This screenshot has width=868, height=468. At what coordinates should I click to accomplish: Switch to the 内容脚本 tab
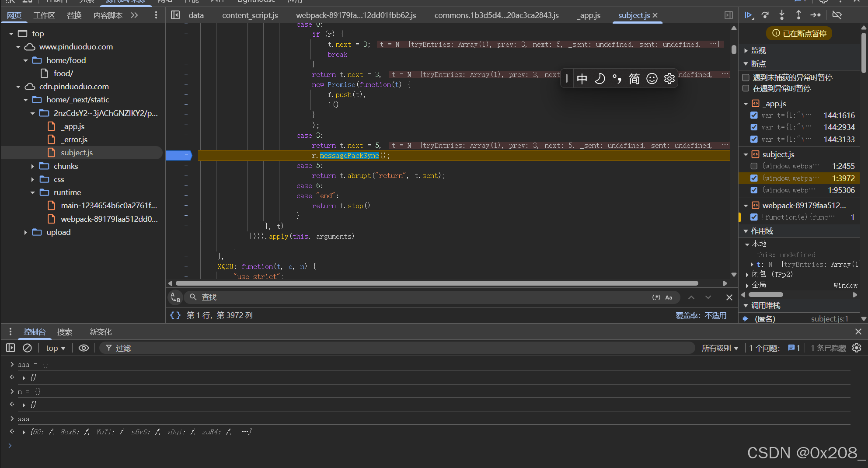tap(108, 15)
